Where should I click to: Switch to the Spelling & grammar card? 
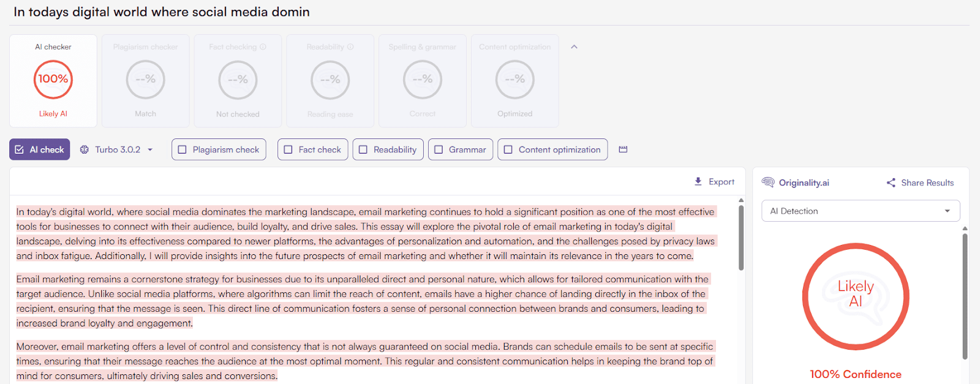pos(422,80)
